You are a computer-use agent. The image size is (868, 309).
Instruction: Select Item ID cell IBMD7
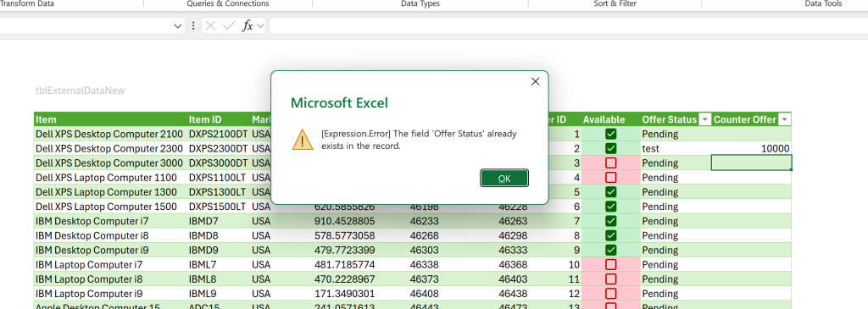[219, 221]
